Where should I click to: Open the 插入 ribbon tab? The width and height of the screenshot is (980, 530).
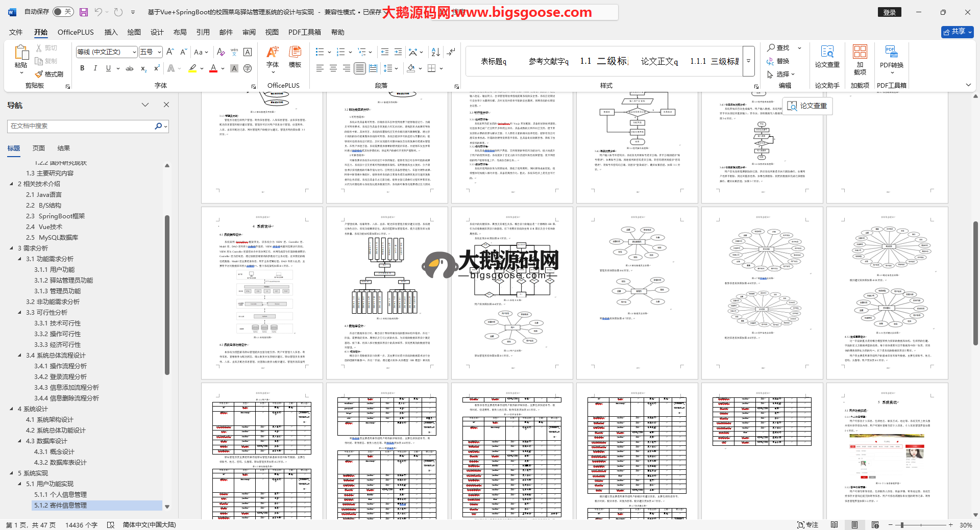coord(111,32)
